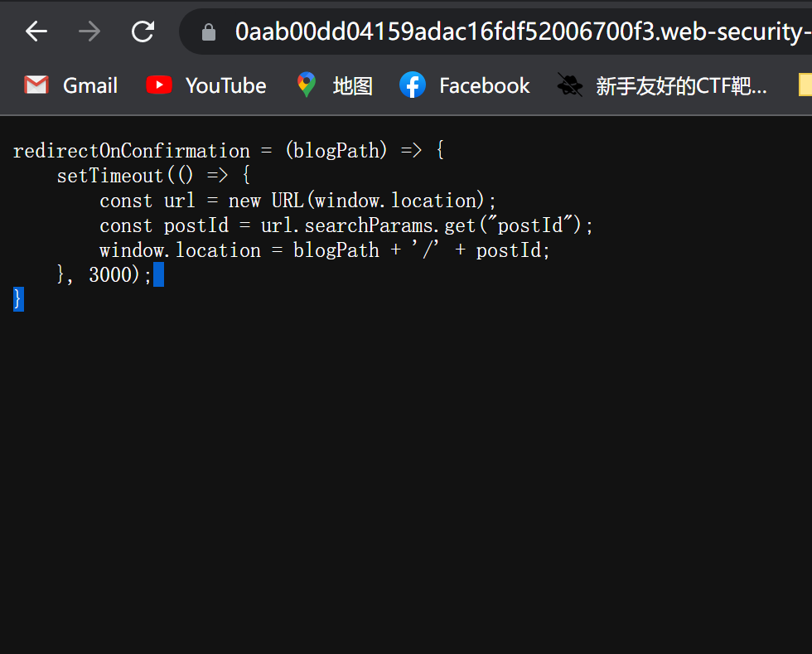Click the CTF 靶场 bookmark icon
This screenshot has width=812, height=654.
point(568,85)
